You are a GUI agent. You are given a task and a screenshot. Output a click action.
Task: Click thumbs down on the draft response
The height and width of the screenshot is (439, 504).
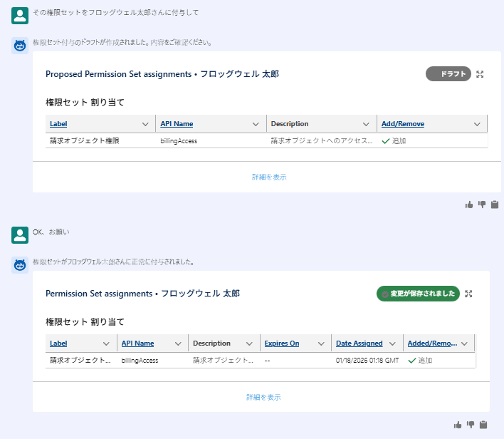[482, 205]
